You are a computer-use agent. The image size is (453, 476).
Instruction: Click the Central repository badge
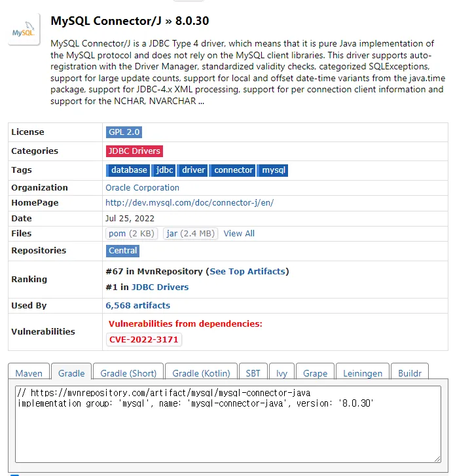[123, 250]
